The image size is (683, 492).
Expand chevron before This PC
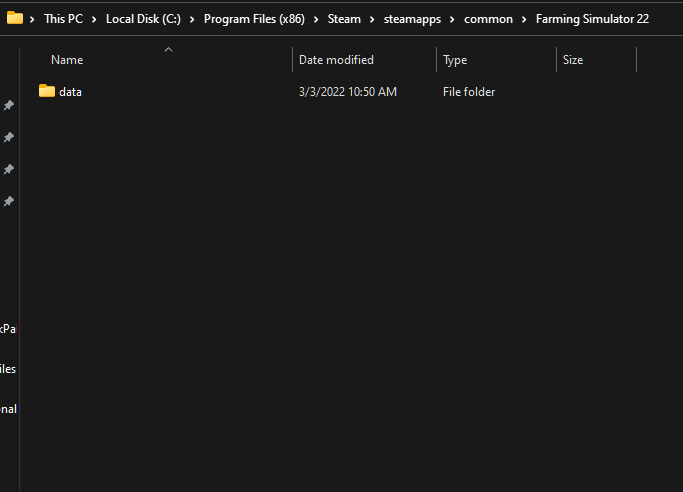pyautogui.click(x=32, y=19)
